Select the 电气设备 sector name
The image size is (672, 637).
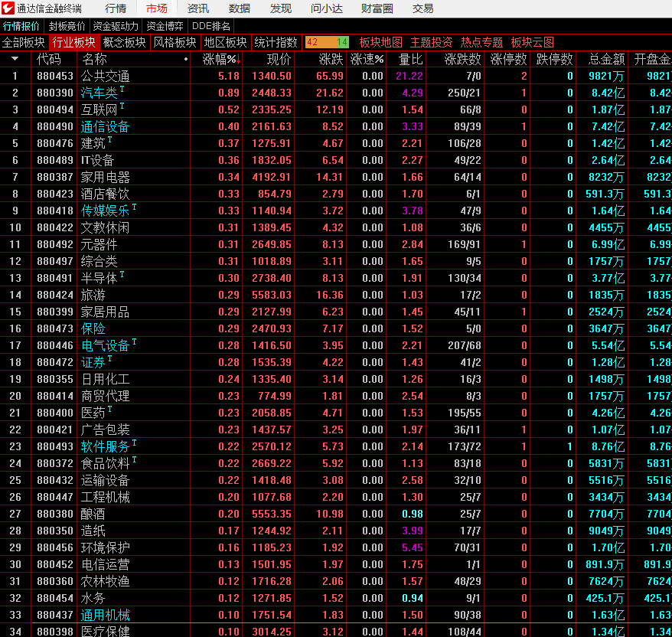pyautogui.click(x=105, y=345)
